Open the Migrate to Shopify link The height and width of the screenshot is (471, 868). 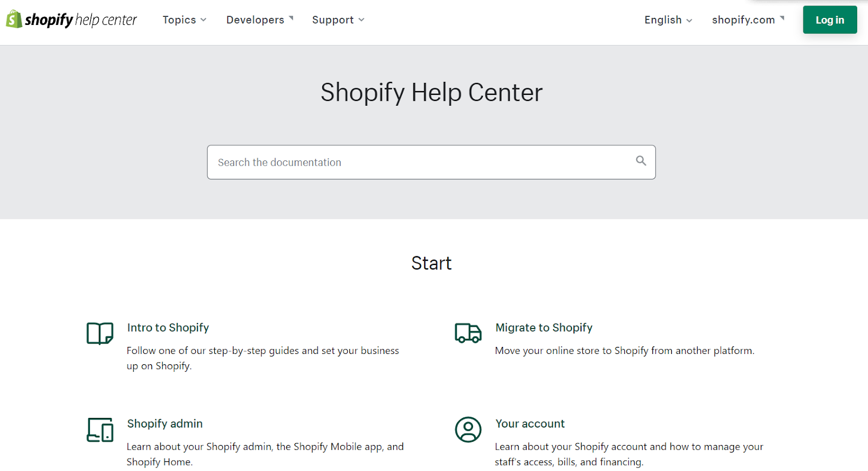click(x=544, y=327)
